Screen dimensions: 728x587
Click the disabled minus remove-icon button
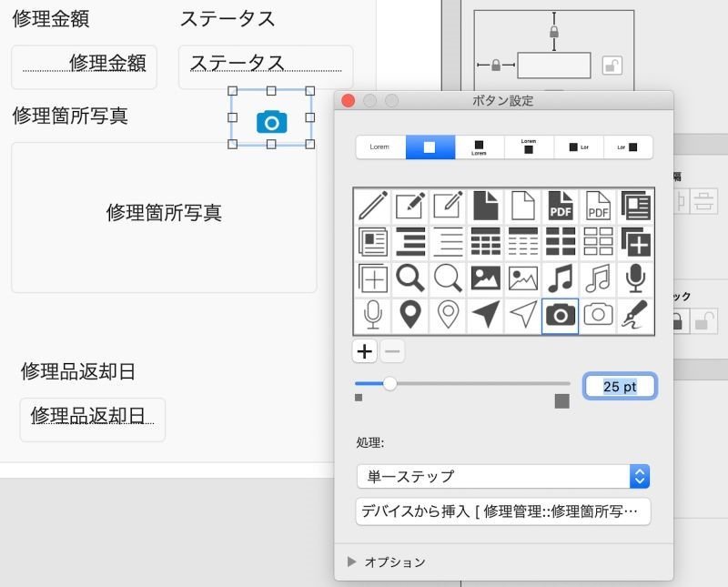tap(392, 351)
